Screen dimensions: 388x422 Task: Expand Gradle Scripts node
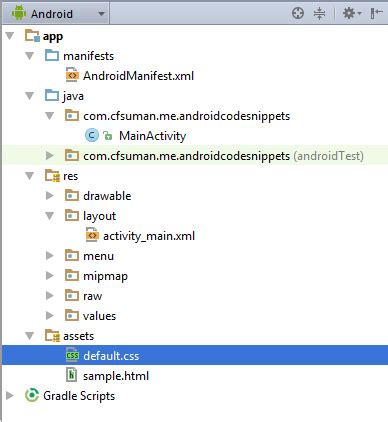click(x=10, y=395)
